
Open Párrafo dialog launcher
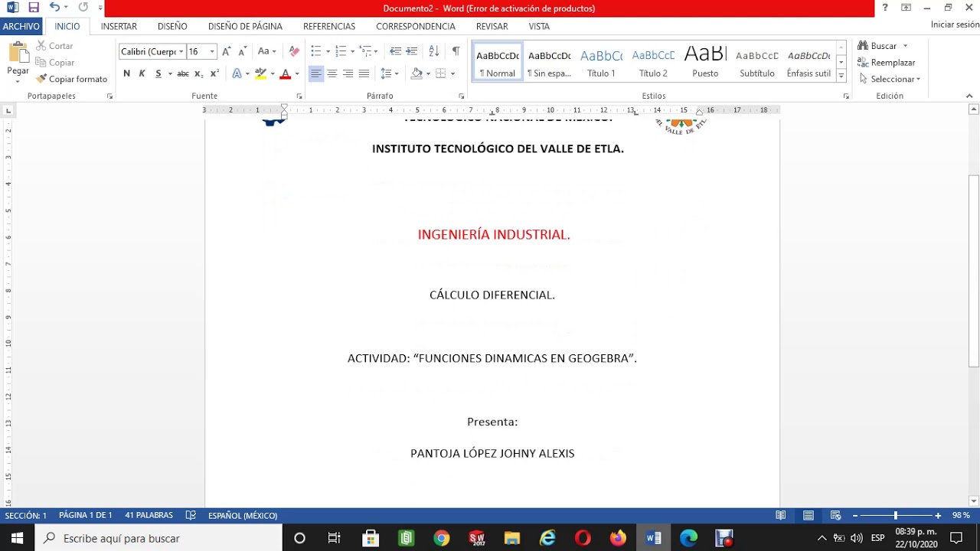(x=462, y=96)
